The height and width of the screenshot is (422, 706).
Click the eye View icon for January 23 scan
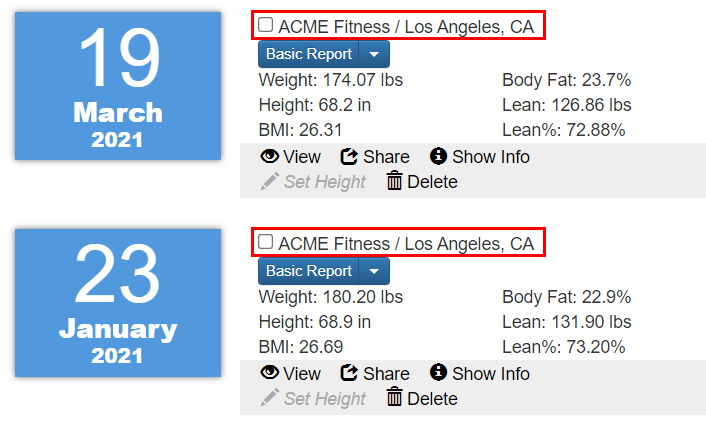(270, 373)
